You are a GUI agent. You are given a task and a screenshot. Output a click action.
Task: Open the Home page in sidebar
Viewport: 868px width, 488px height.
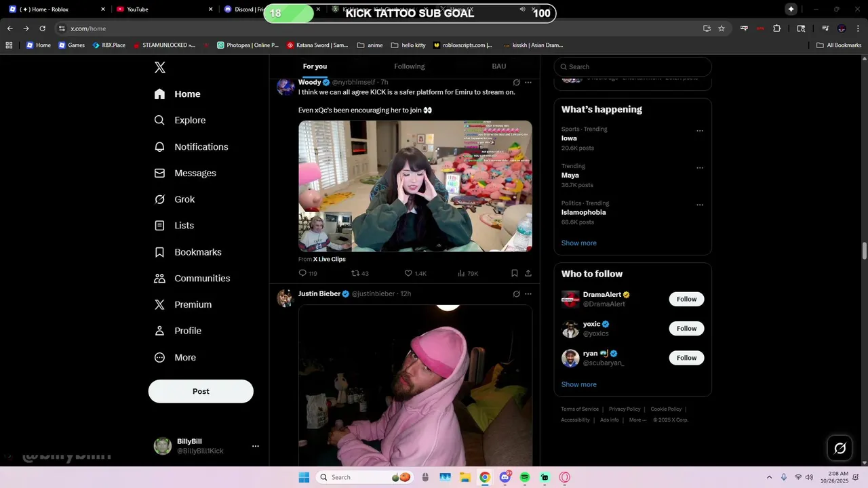(178, 94)
